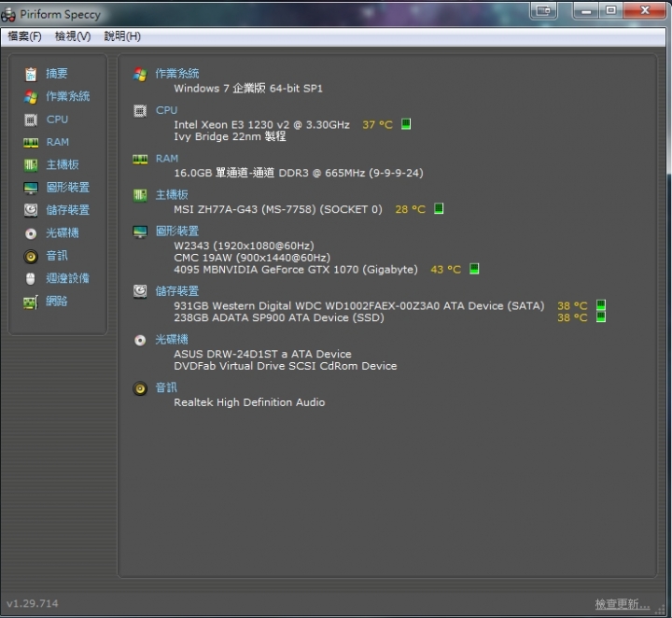Click the v1.29.714 version text

tap(32, 603)
